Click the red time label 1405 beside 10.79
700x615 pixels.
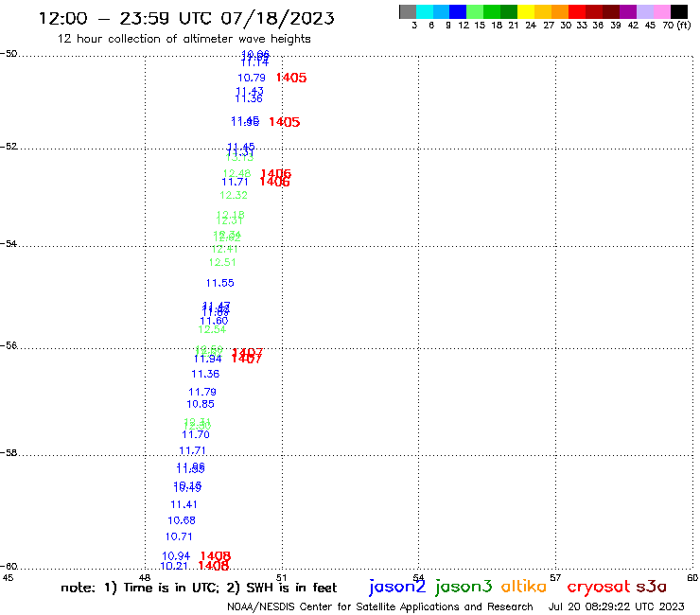pyautogui.click(x=291, y=78)
